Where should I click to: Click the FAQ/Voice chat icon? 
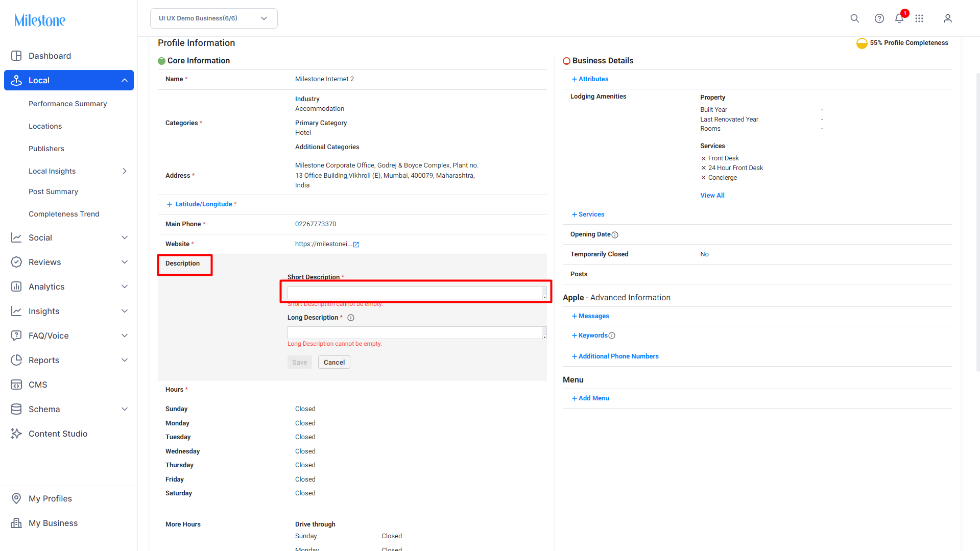(x=16, y=336)
